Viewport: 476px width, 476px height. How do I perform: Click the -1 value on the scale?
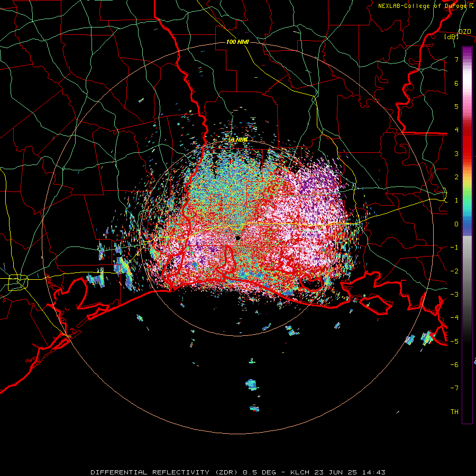pyautogui.click(x=454, y=248)
